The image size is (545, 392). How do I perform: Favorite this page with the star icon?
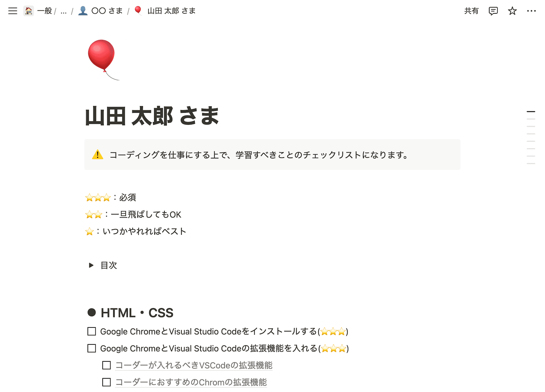512,11
